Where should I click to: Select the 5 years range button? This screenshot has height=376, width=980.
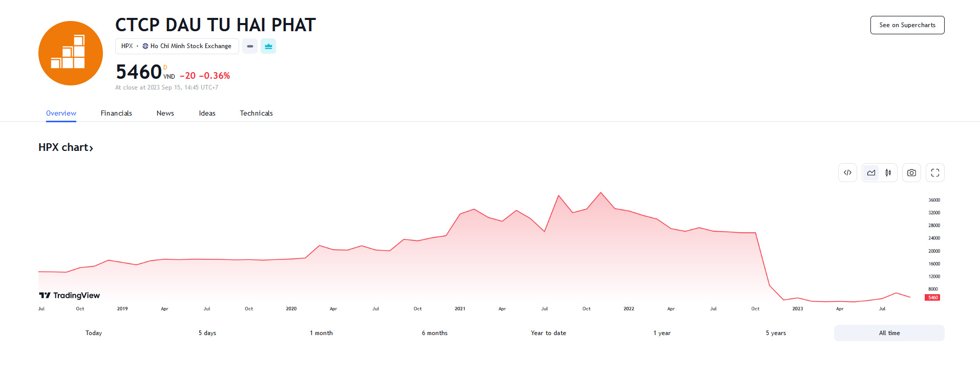pyautogui.click(x=776, y=333)
